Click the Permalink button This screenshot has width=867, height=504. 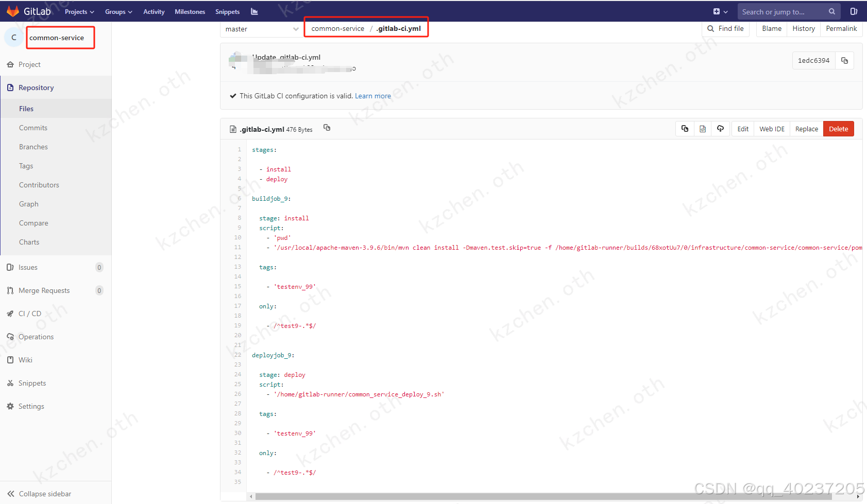(x=841, y=28)
